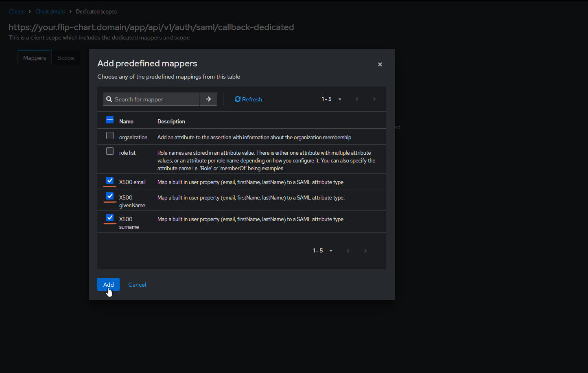Click the Refresh link
Viewport: 588px width, 373px height.
click(248, 99)
